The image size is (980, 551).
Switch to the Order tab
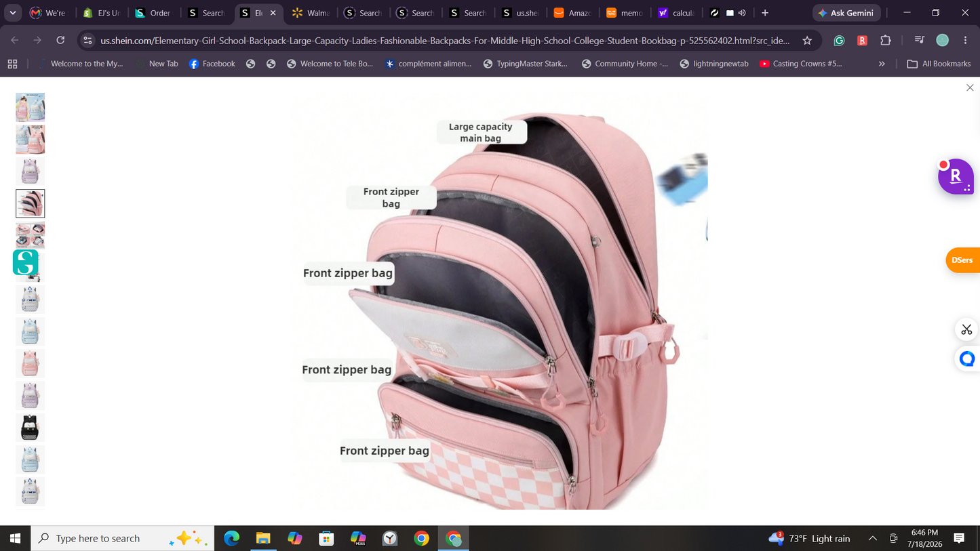(x=153, y=13)
